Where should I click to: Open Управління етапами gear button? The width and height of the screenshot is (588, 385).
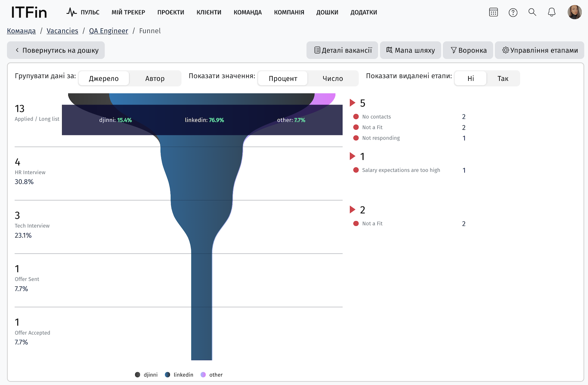(539, 50)
